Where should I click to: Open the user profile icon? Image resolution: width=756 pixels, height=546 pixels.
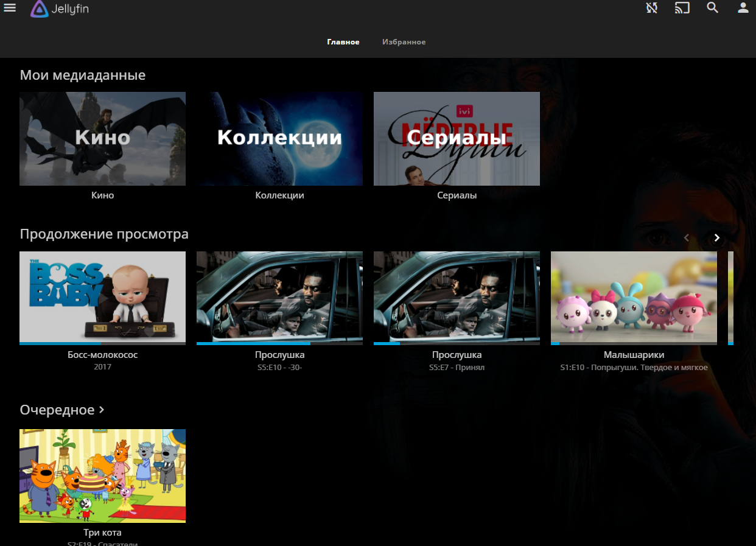tap(743, 8)
